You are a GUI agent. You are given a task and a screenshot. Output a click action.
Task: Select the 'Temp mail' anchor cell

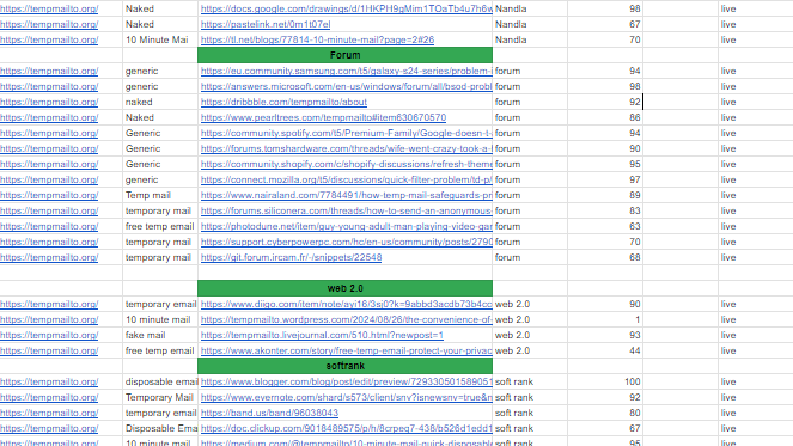160,195
